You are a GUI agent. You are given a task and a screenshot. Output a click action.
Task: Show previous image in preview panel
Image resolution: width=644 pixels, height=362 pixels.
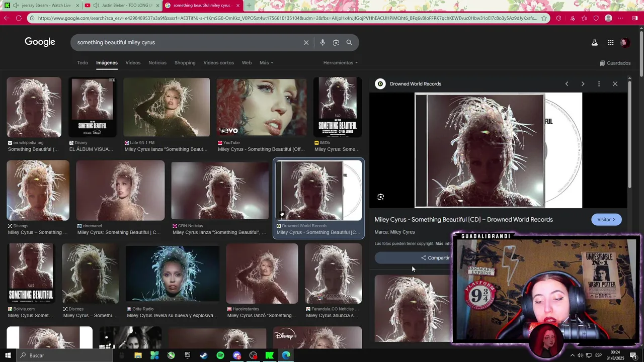(x=567, y=84)
